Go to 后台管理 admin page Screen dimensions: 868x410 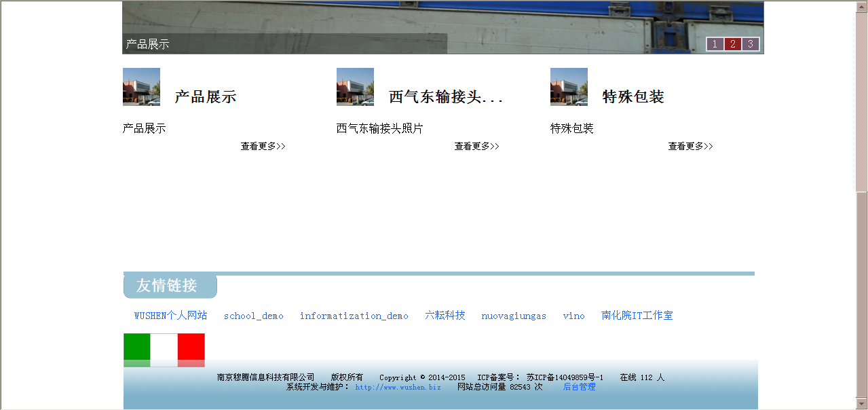(x=579, y=387)
